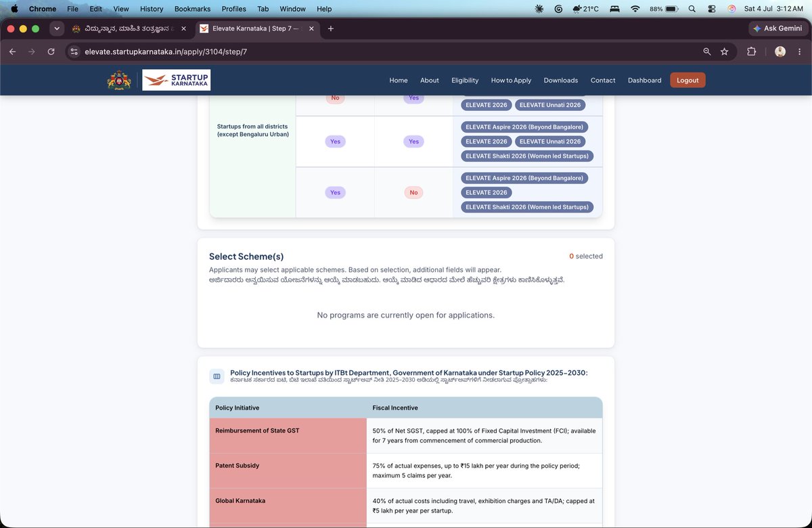Image resolution: width=812 pixels, height=528 pixels.
Task: Click the 'Patent Subsidy' row label
Action: tap(237, 466)
